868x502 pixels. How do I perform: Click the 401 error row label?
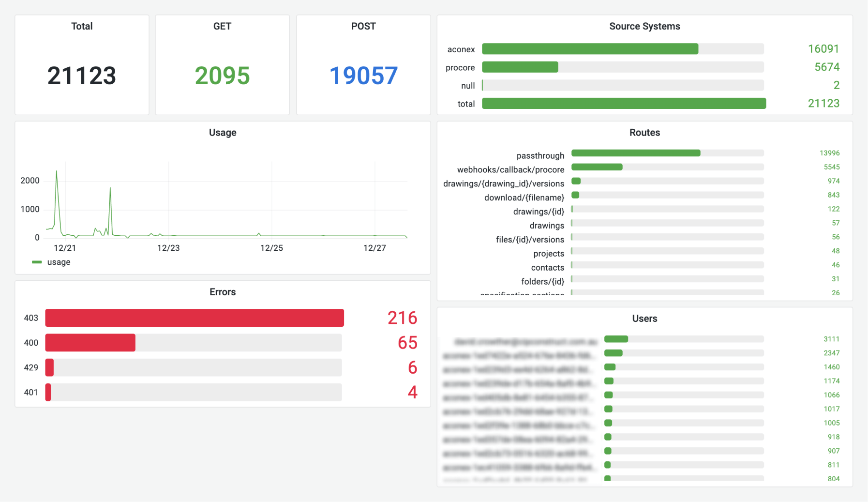pos(31,393)
